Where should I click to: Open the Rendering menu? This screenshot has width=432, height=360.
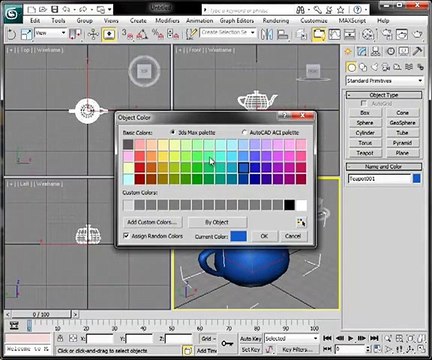(276, 21)
